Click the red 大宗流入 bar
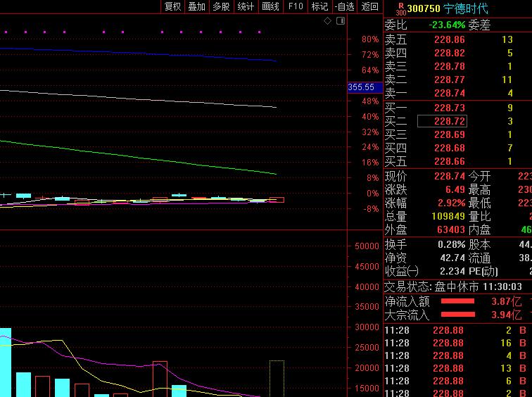The height and width of the screenshot is (397, 532). point(457,315)
